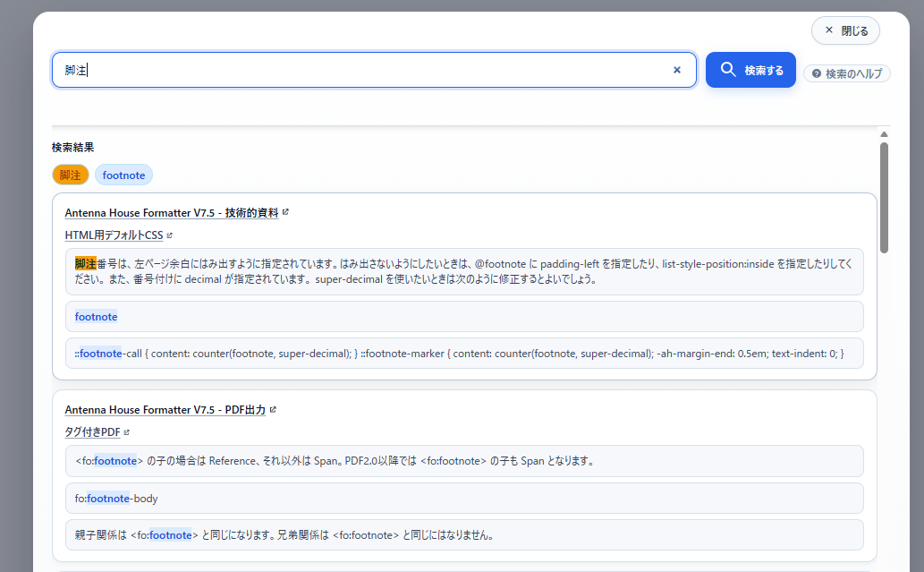
Task: Click the 検索する button
Action: [750, 70]
